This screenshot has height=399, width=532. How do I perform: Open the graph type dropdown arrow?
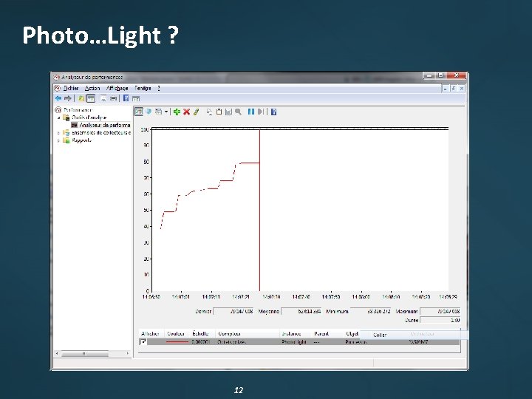166,112
